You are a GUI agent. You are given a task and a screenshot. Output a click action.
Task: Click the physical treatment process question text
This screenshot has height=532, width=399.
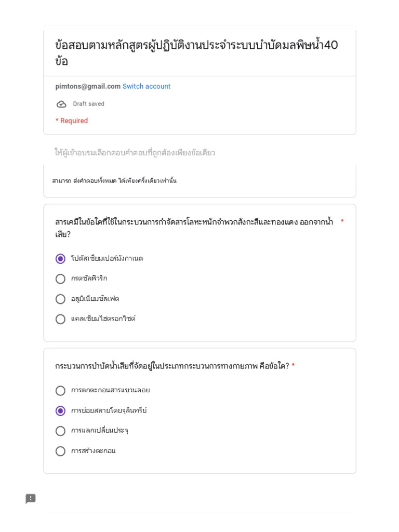pyautogui.click(x=171, y=366)
